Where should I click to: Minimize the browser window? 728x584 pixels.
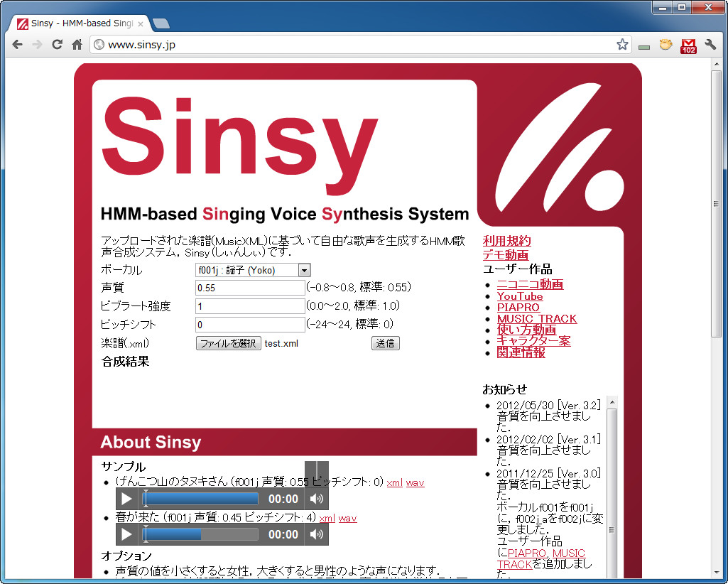tap(663, 7)
